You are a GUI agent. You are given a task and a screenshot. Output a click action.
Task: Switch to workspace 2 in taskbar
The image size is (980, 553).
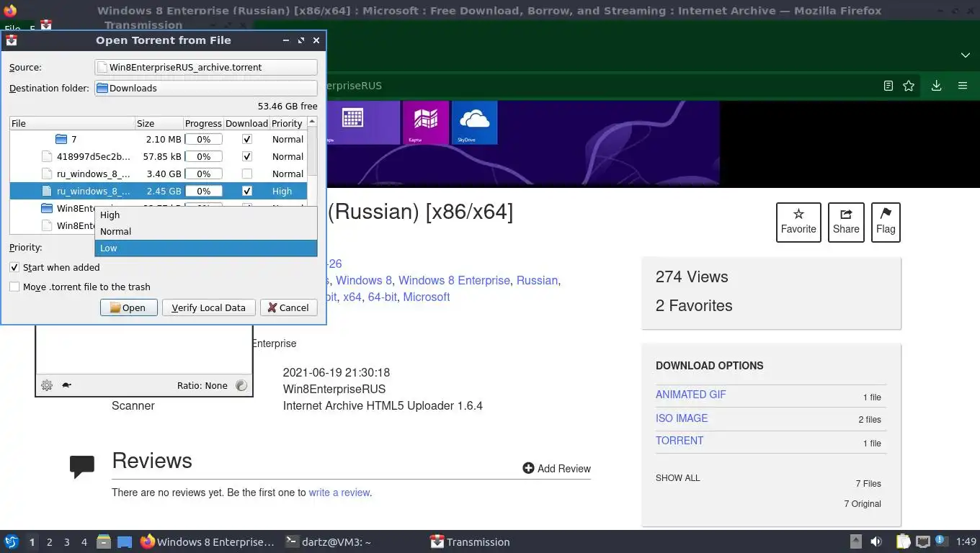click(50, 542)
